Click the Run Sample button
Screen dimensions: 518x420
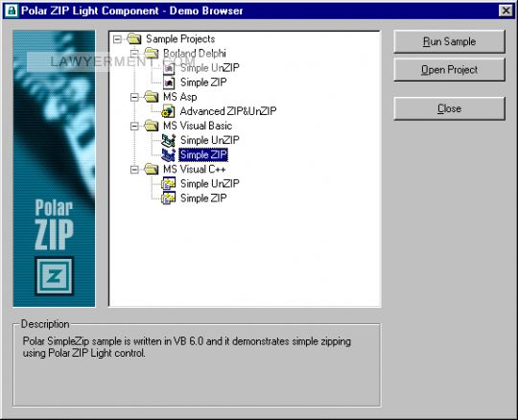(449, 41)
